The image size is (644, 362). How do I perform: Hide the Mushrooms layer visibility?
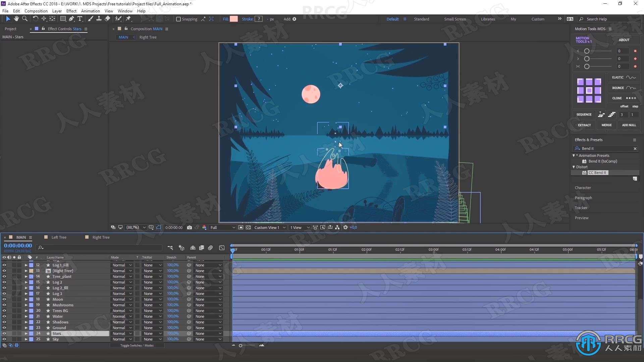pos(4,305)
